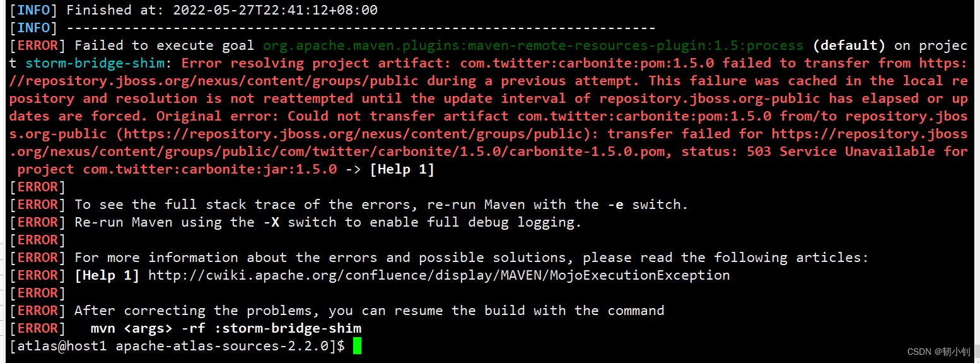Viewport: 980px width, 363px height.
Task: Click the "mvn <args> -rf :storm-bridge-shim" command
Action: [x=226, y=328]
